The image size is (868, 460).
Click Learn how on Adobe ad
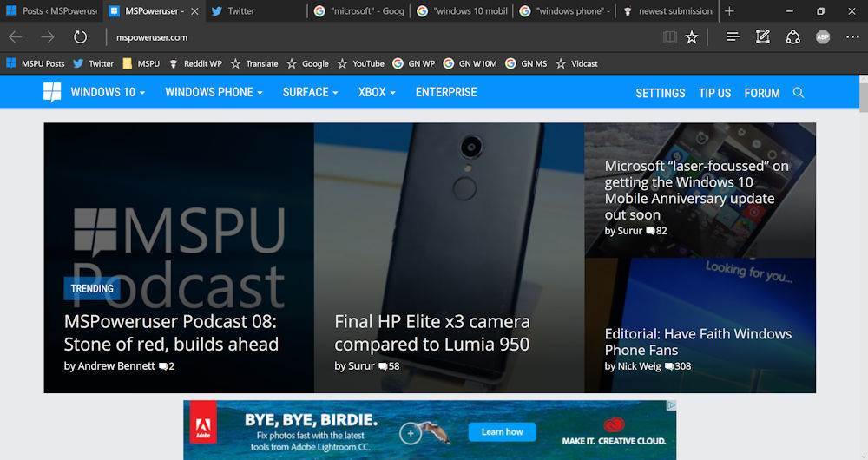click(x=503, y=431)
